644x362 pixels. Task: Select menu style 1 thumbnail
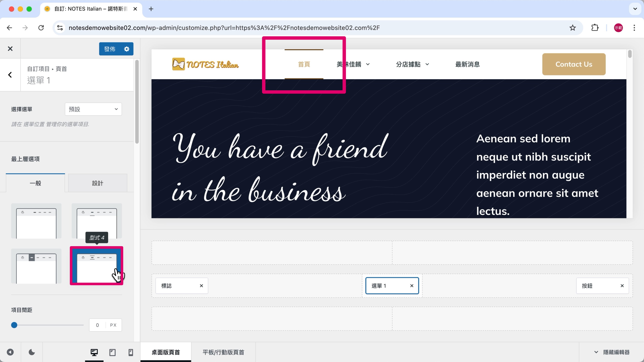36,221
